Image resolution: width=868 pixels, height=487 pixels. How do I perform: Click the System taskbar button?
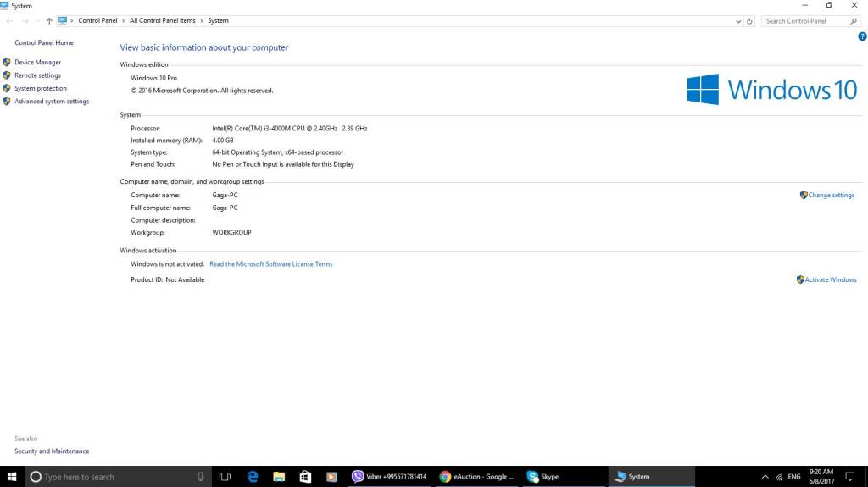point(652,477)
